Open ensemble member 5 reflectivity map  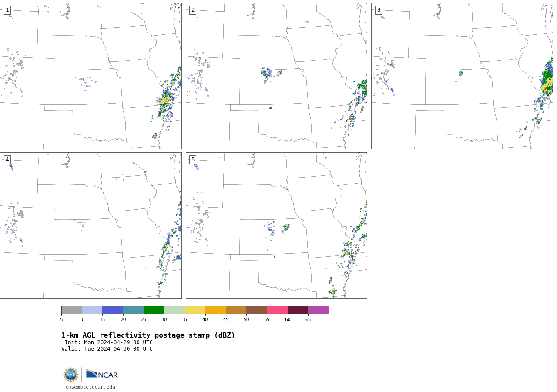(x=276, y=225)
